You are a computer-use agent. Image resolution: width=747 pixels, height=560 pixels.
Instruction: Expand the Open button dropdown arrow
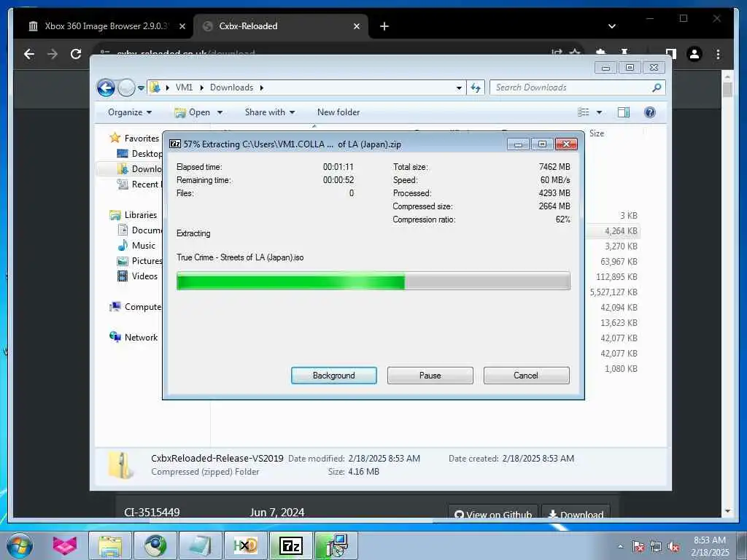click(220, 113)
